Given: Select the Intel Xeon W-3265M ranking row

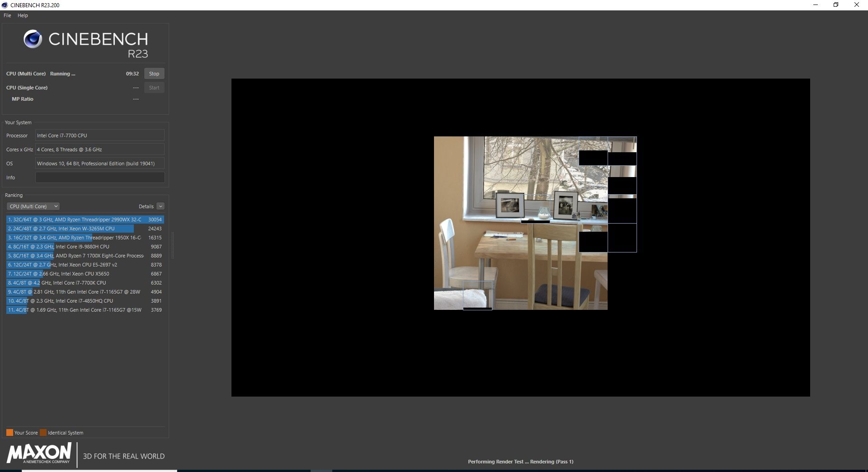Looking at the screenshot, I should (x=85, y=229).
